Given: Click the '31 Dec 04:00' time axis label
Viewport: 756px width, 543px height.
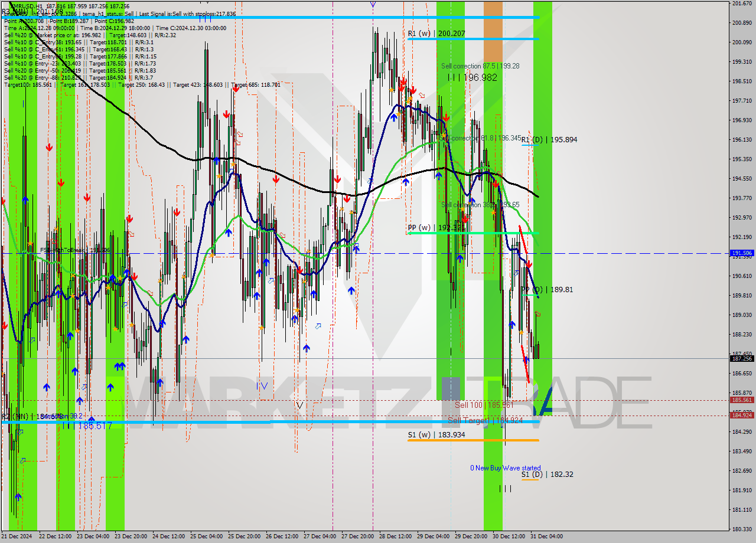Looking at the screenshot, I should pos(546,537).
